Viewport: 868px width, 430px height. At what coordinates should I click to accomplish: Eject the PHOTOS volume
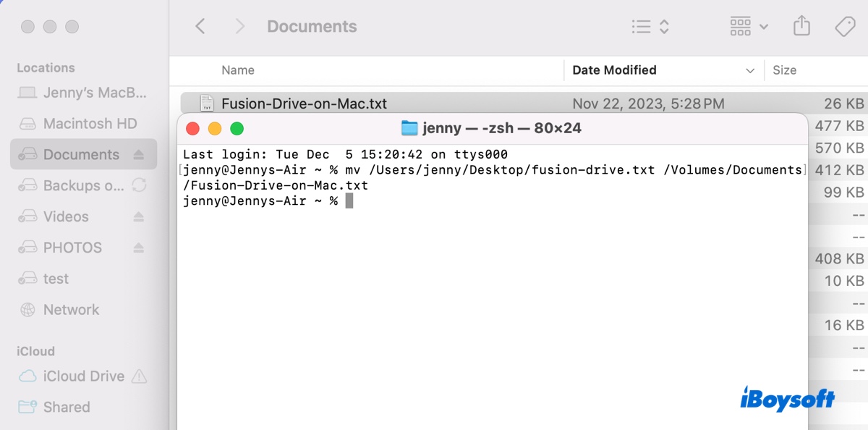139,248
